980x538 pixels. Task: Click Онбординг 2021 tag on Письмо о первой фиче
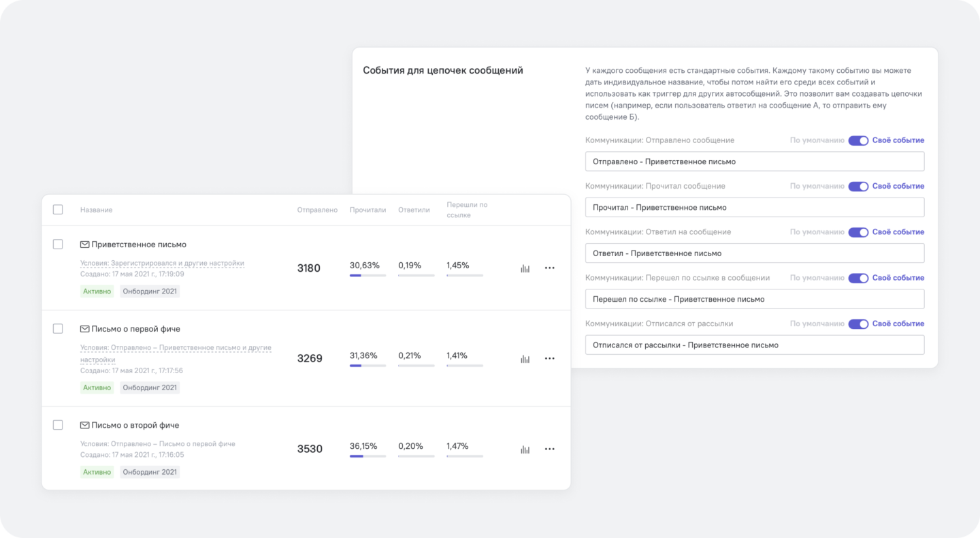pos(150,388)
